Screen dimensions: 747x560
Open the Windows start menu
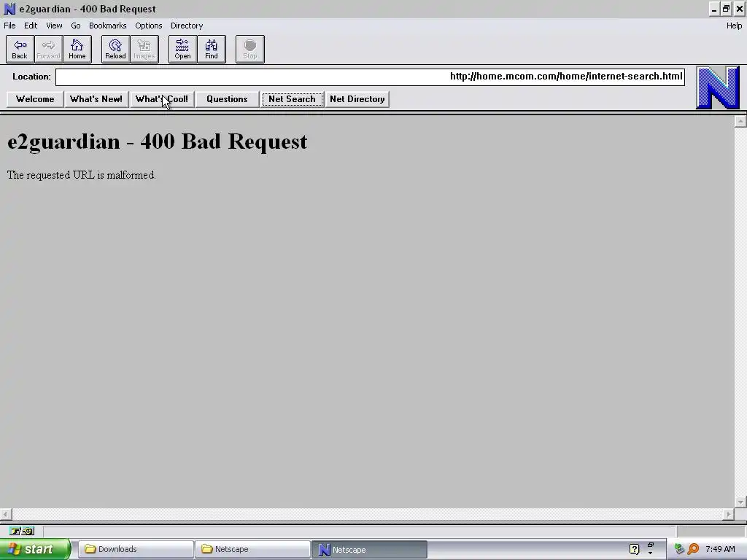coord(35,549)
